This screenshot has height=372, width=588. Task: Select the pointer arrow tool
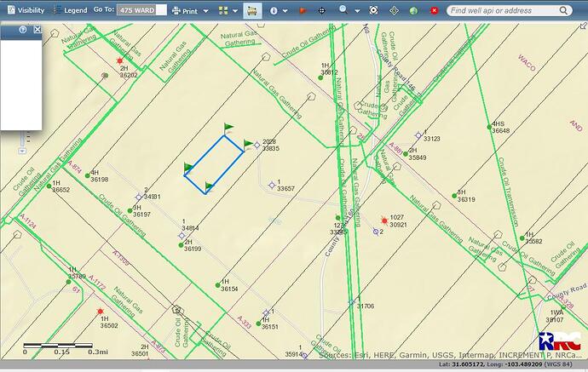pos(301,10)
